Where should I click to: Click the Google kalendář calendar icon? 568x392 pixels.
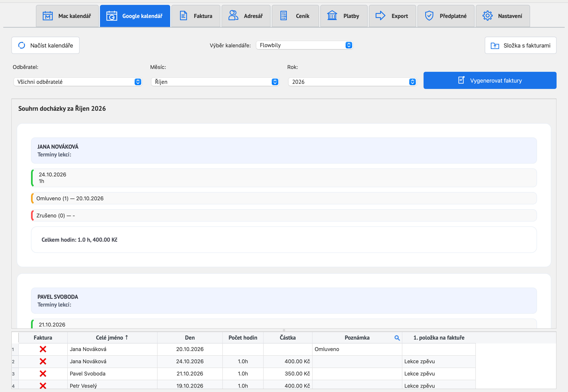(112, 16)
